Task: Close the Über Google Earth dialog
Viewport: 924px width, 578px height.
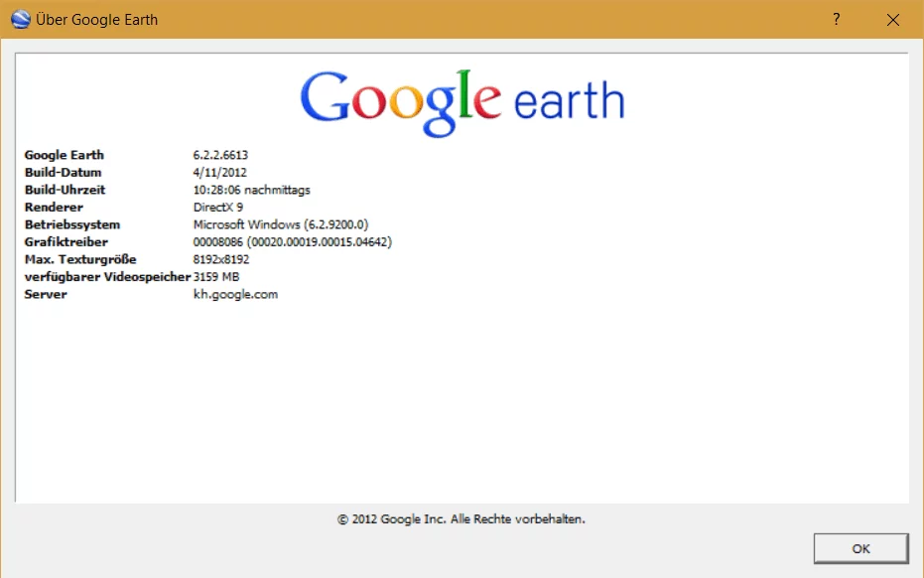Action: coord(893,20)
